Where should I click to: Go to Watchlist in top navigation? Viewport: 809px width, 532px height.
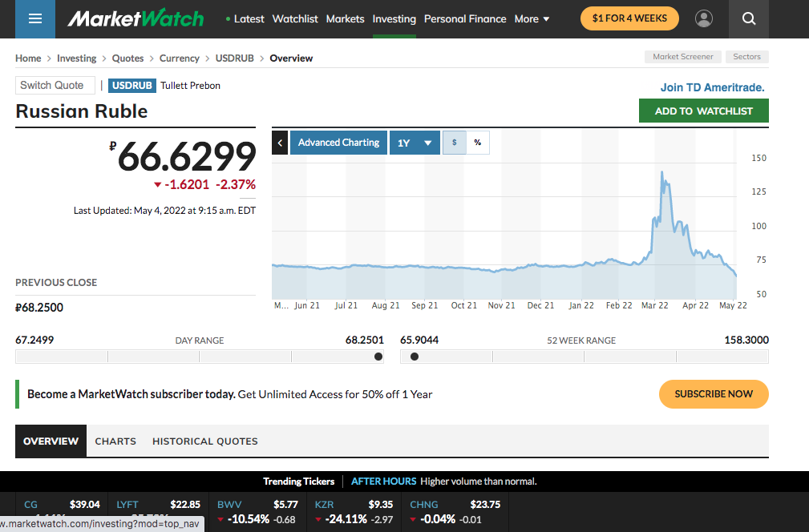coord(295,19)
